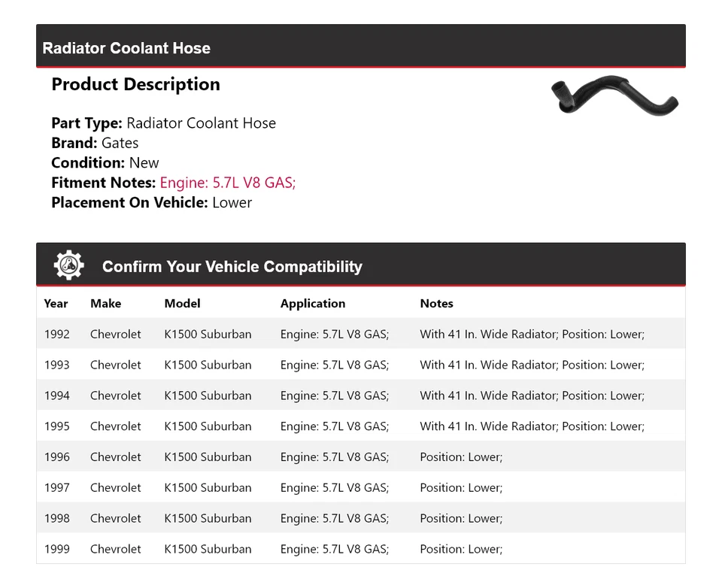The height and width of the screenshot is (588, 722).
Task: Click the 41 In. Wide Radiator note for 1992
Action: pyautogui.click(x=532, y=335)
